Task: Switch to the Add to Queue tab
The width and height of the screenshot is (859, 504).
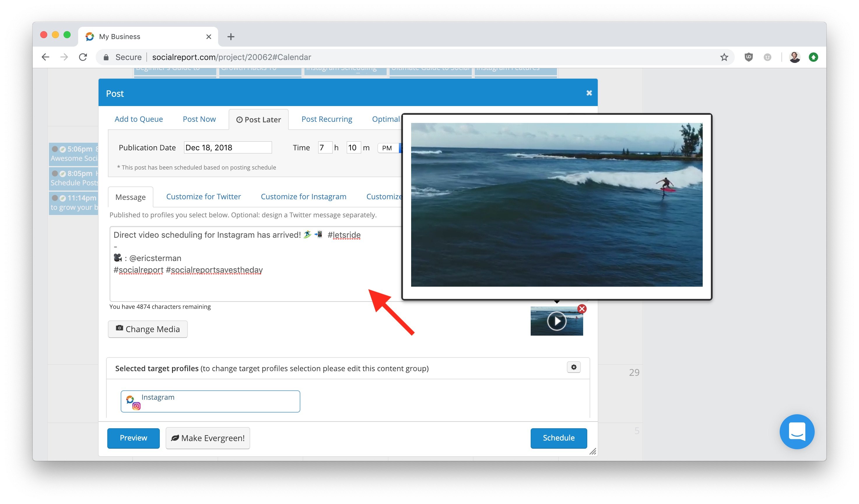Action: point(139,119)
